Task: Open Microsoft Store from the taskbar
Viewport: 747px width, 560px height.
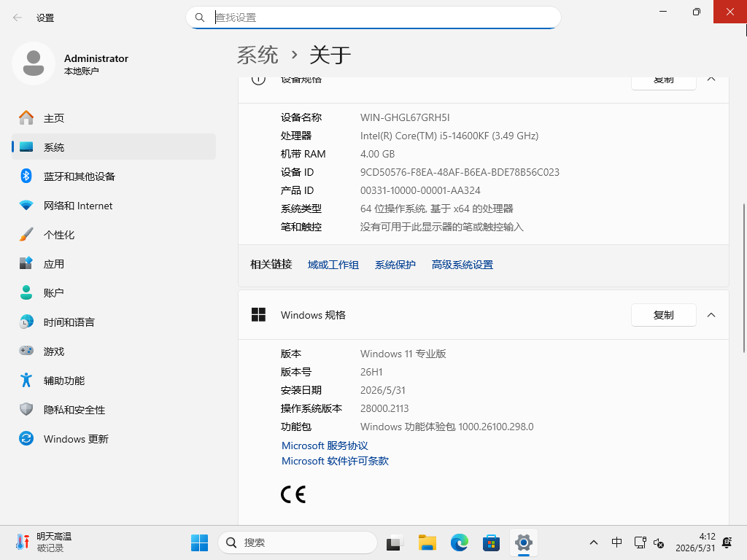Action: click(491, 542)
